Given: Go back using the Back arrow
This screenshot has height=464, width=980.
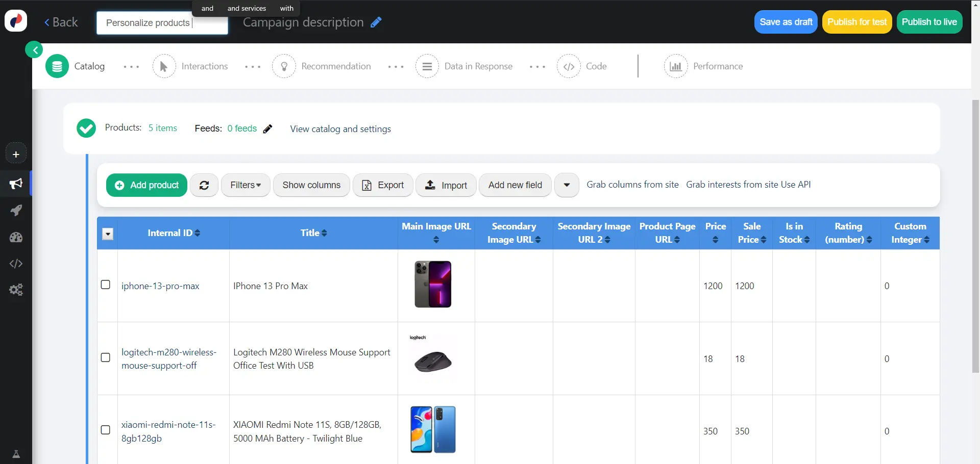Looking at the screenshot, I should coord(61,22).
